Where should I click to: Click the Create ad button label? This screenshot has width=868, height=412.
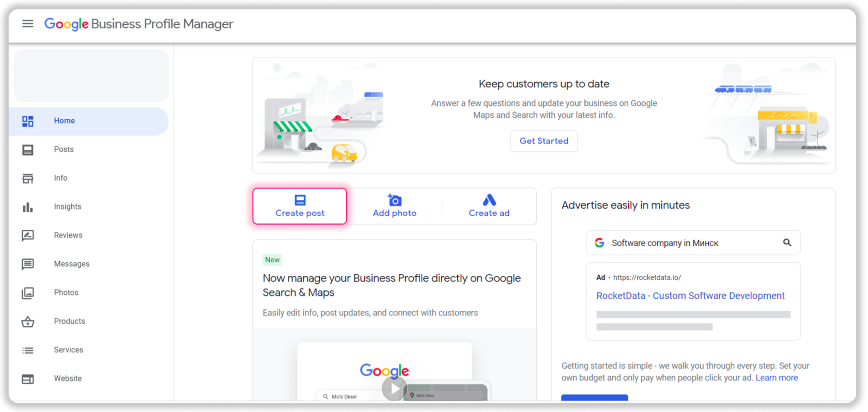pos(489,213)
